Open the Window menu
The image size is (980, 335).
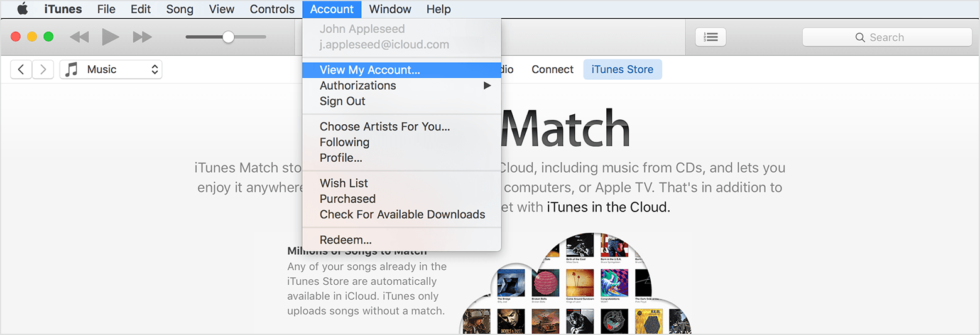coord(390,9)
